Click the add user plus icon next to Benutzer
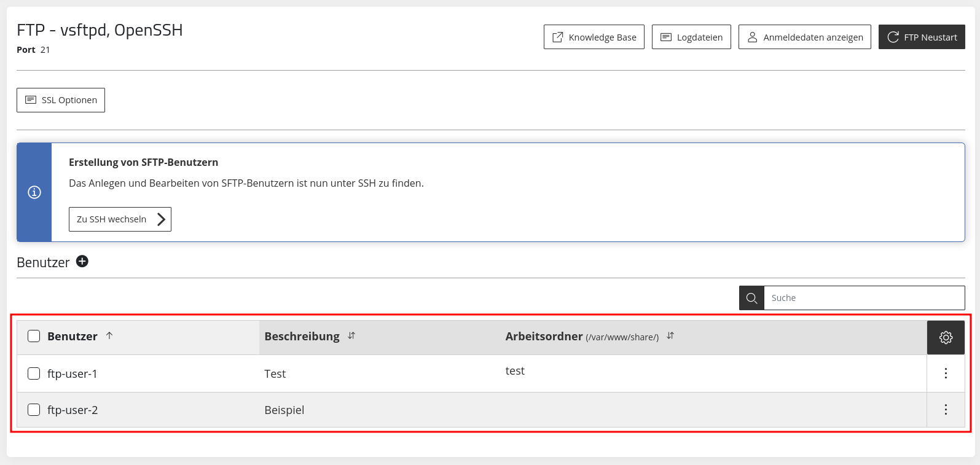The image size is (980, 465). [82, 262]
